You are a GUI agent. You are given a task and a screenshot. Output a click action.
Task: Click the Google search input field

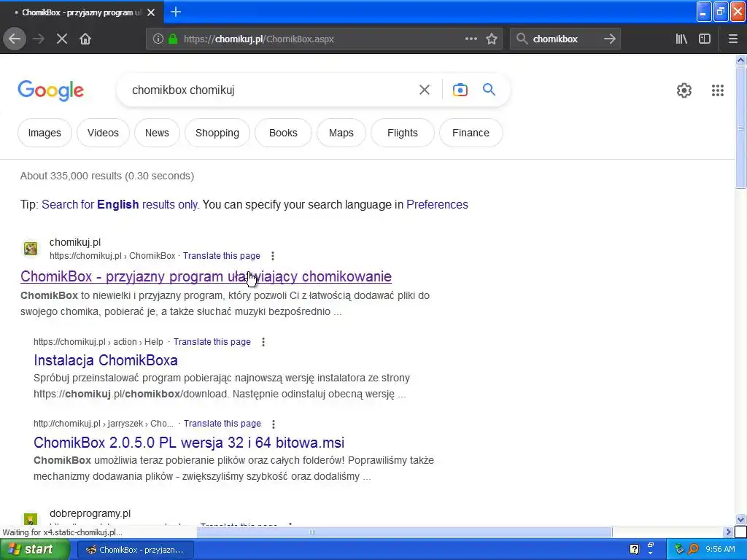click(x=271, y=90)
